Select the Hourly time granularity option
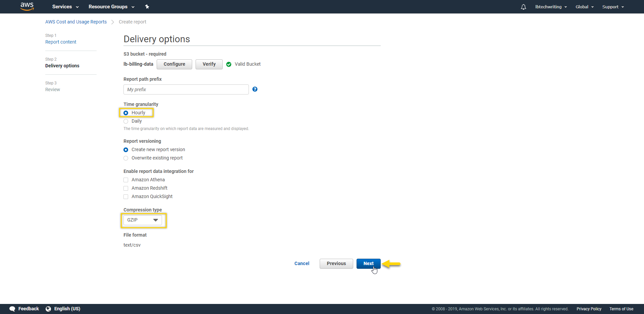This screenshot has width=644, height=314. (x=126, y=113)
